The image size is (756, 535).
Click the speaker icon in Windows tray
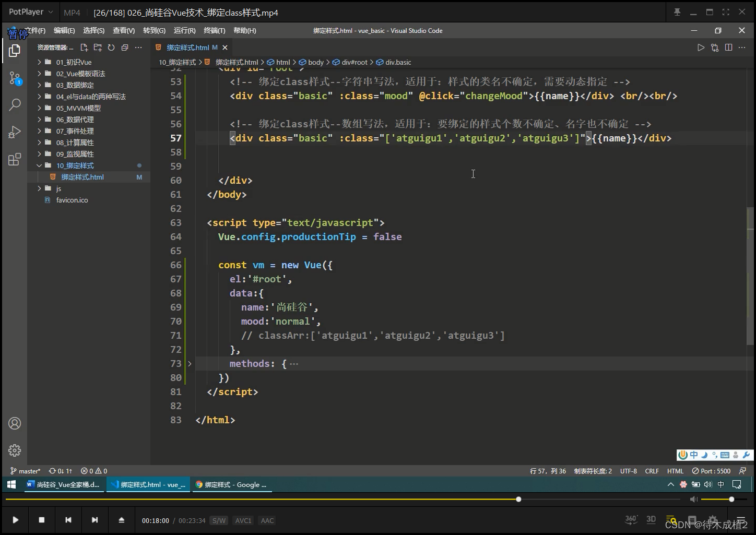click(708, 484)
